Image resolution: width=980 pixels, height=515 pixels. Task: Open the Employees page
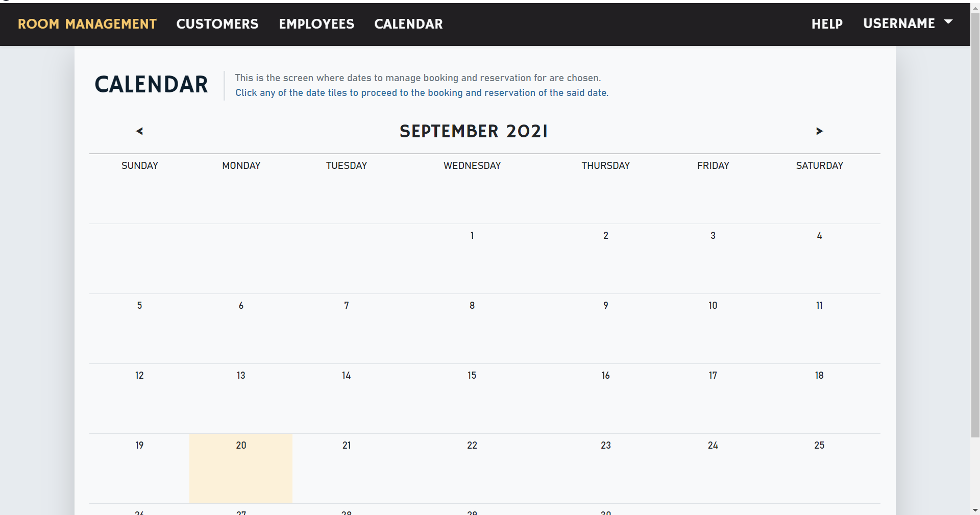[316, 24]
